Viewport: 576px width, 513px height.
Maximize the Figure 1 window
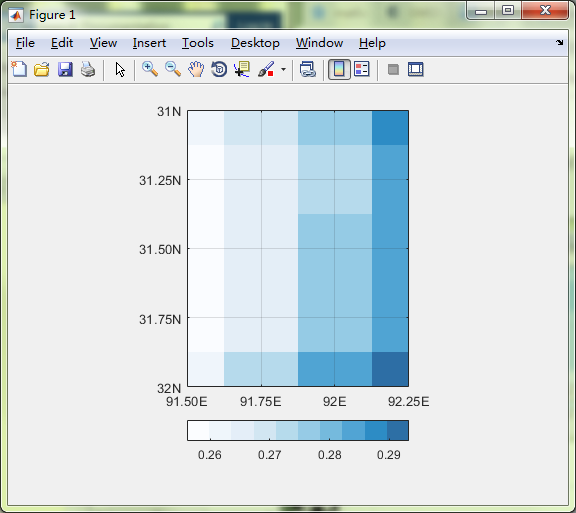508,11
